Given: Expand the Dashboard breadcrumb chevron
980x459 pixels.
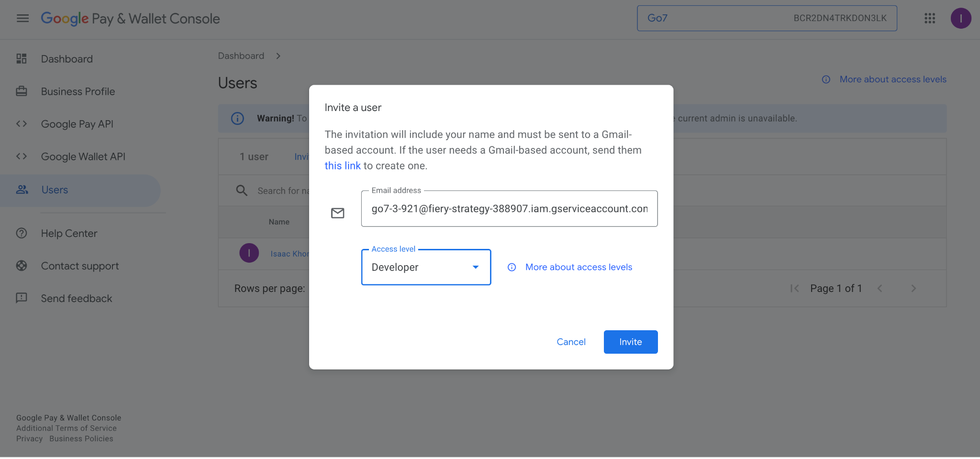Looking at the screenshot, I should (x=278, y=56).
